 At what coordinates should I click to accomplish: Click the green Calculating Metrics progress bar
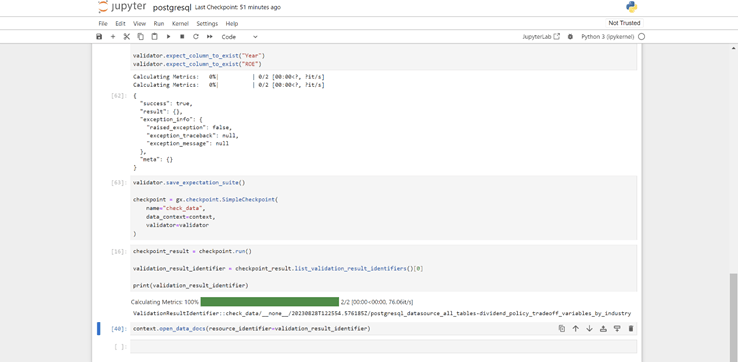click(270, 302)
